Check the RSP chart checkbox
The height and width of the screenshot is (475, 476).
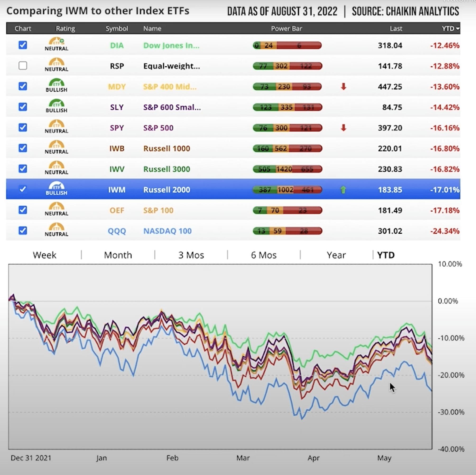23,66
